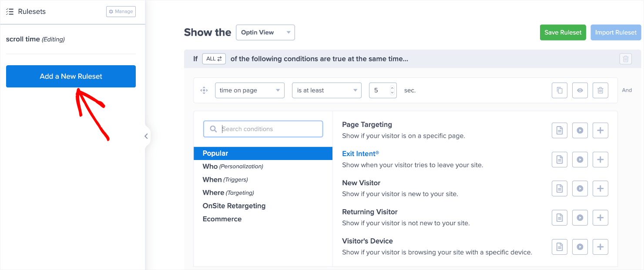Select the When (Triggers) category

coord(225,180)
